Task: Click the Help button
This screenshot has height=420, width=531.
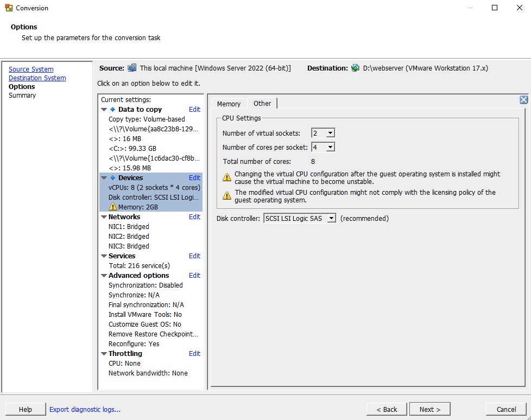Action: coord(26,409)
